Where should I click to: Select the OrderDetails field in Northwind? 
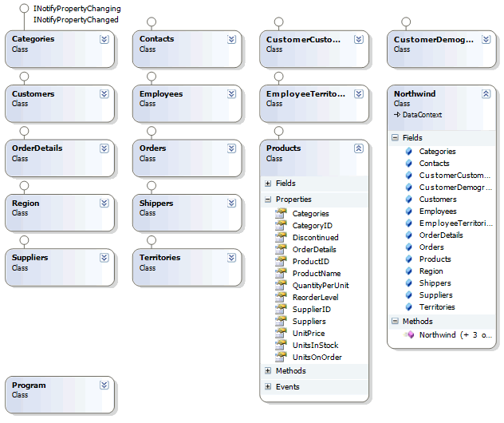click(441, 235)
